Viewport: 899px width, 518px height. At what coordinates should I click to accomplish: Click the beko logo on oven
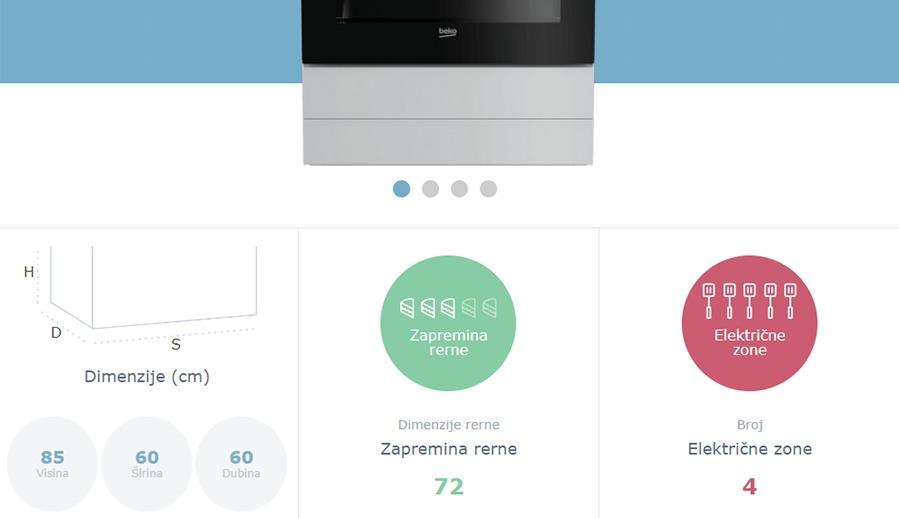[x=448, y=32]
